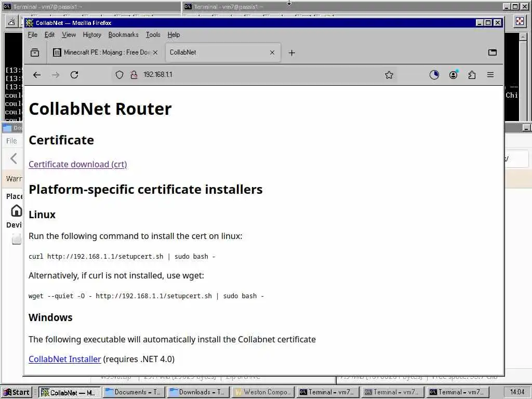Click the list all tabs icon

click(493, 52)
